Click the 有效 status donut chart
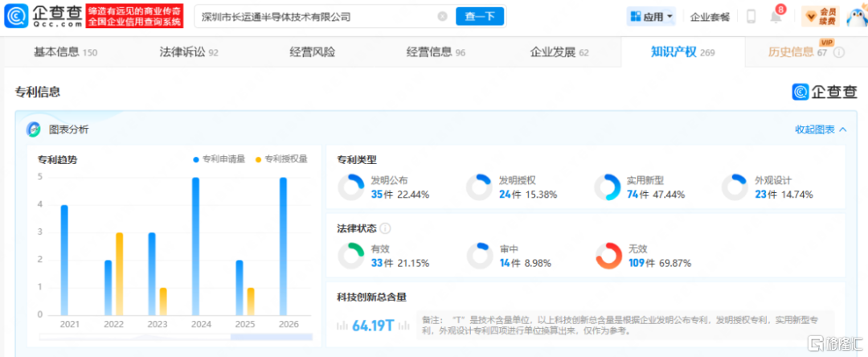The image size is (868, 357). tap(350, 256)
